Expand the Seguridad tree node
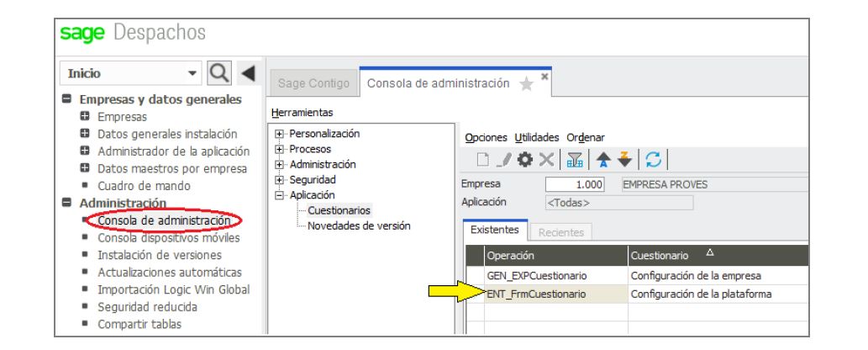Viewport: 868px width, 350px height. [280, 180]
